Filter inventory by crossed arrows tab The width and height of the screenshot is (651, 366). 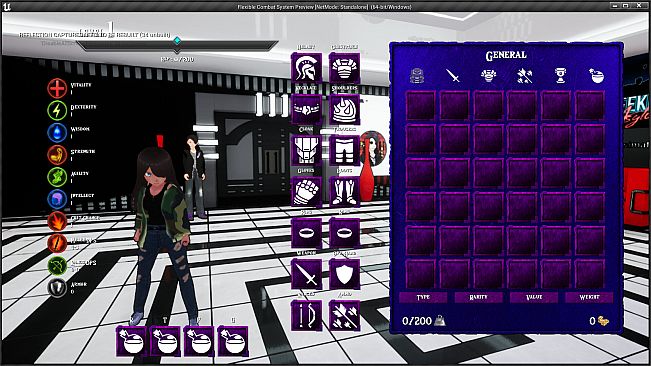525,76
